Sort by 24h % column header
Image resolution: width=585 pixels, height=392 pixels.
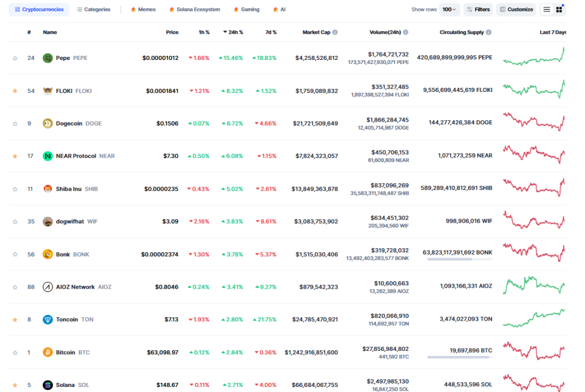(233, 33)
